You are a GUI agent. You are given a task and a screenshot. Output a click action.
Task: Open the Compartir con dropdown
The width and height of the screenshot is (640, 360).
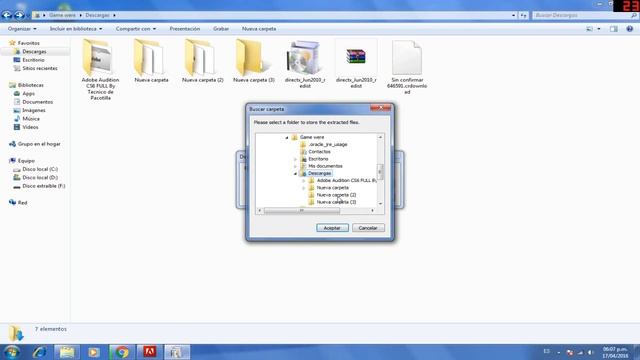pos(136,29)
